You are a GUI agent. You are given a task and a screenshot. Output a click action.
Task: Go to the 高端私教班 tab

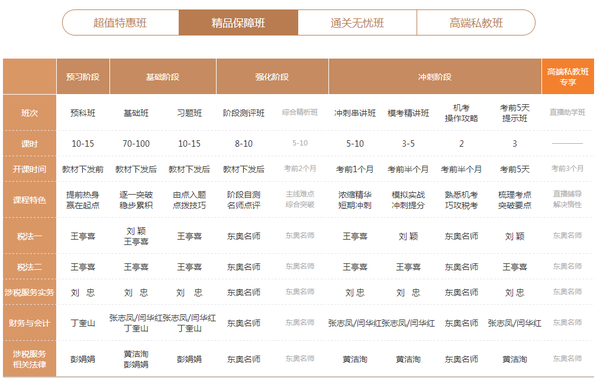476,23
